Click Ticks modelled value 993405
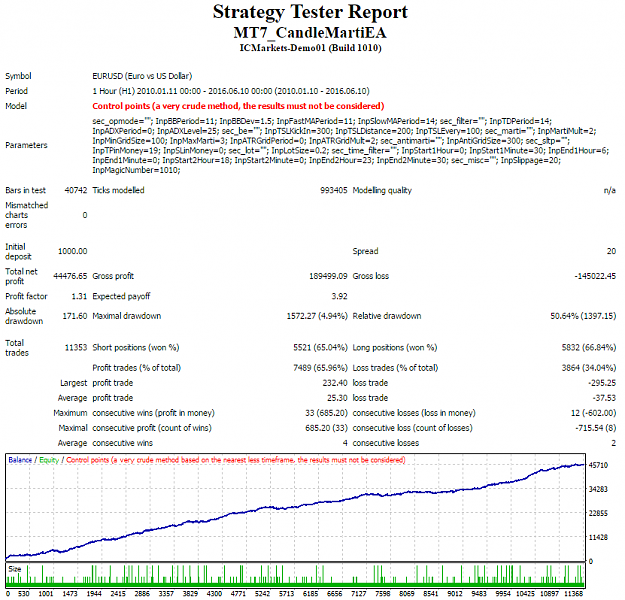This screenshot has width=625, height=600. [334, 190]
